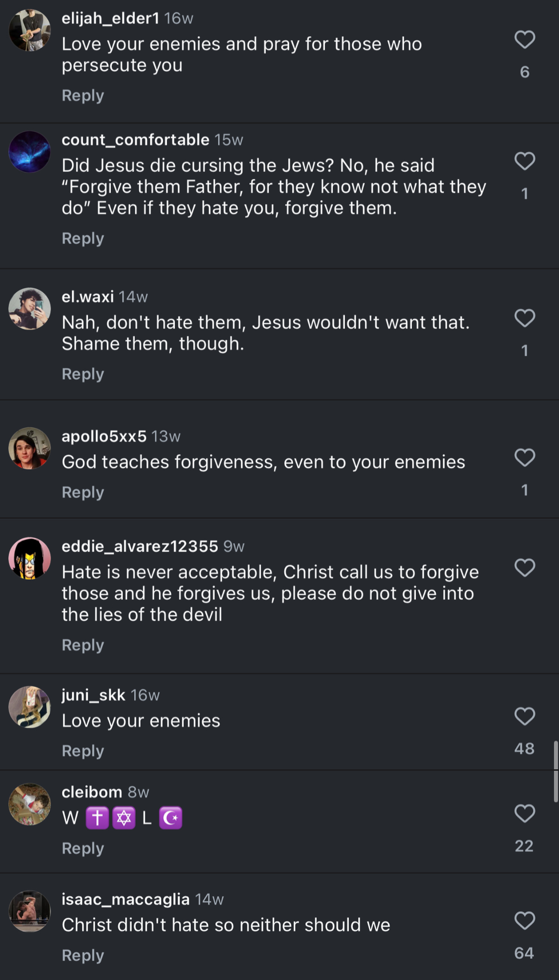
Task: Like eddie_alvarez12355's comment
Action: (x=524, y=568)
